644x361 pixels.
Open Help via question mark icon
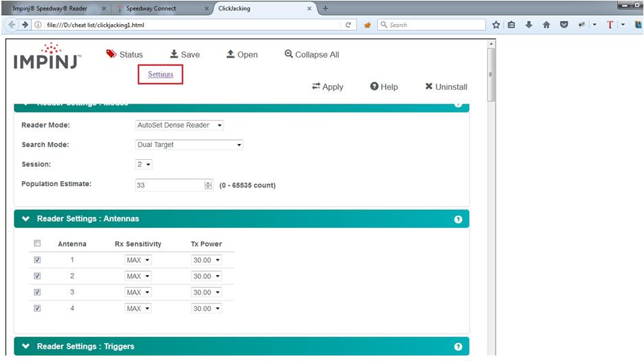point(374,86)
